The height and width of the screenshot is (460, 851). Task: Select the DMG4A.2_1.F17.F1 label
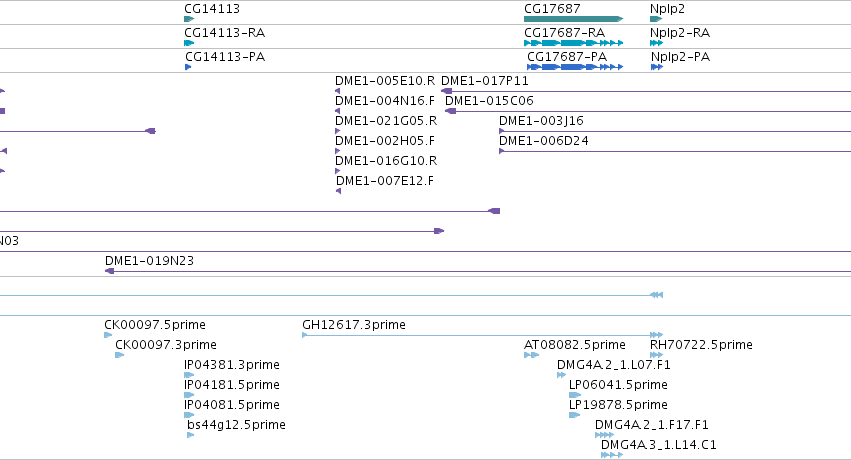[x=651, y=425]
